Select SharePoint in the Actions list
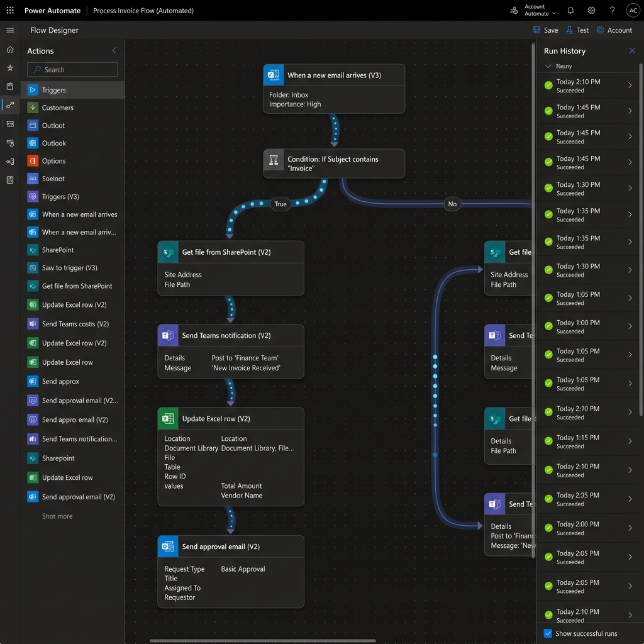644x644 pixels. pos(73,250)
